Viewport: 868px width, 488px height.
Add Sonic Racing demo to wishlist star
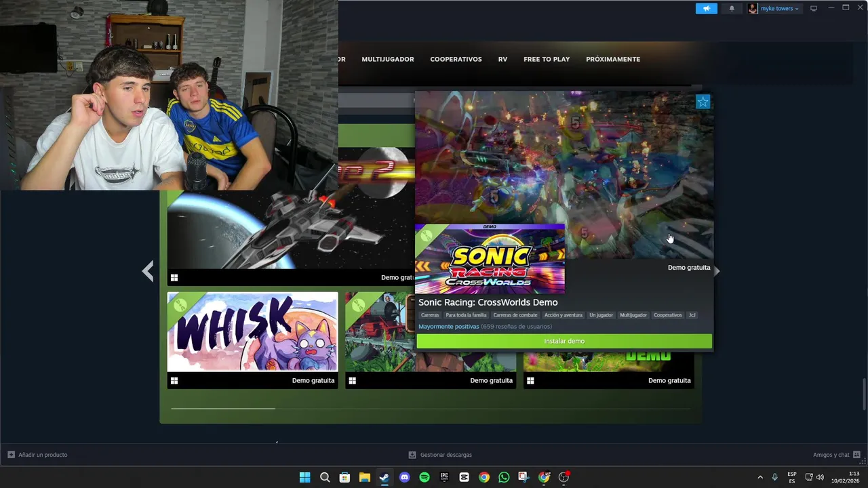(703, 102)
